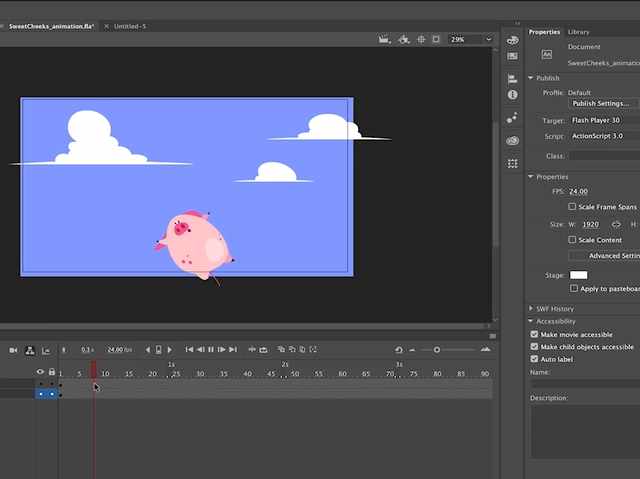Image resolution: width=640 pixels, height=479 pixels.
Task: Toggle the layer parenting view icon
Action: tap(30, 350)
